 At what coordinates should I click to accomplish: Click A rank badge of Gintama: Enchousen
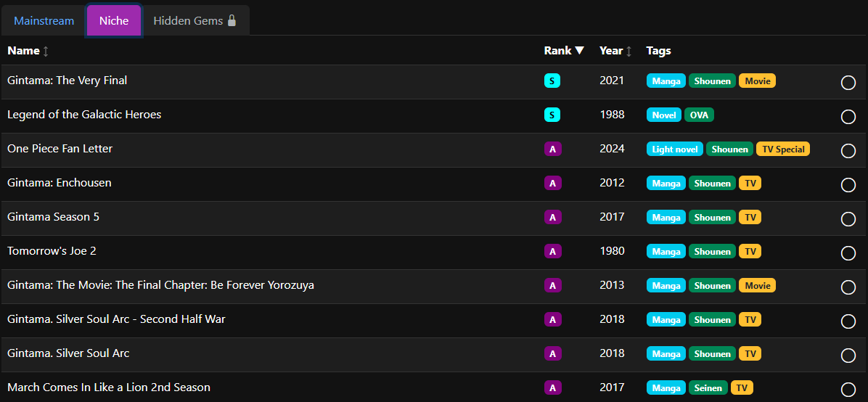click(x=552, y=183)
